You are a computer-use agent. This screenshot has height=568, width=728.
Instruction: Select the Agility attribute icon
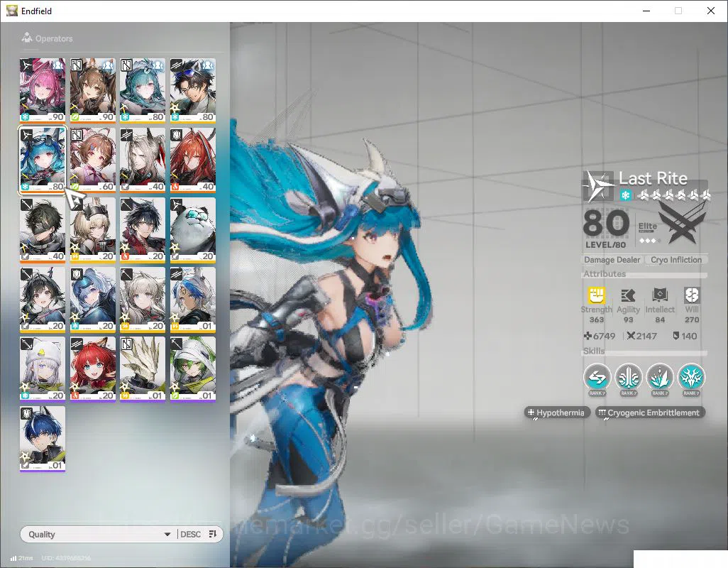(x=628, y=295)
